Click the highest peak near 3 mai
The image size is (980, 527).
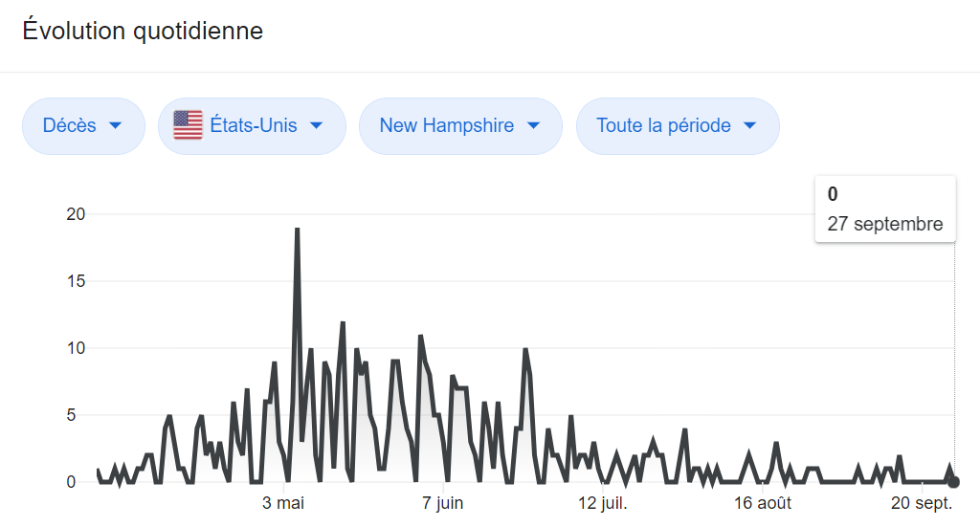click(298, 230)
